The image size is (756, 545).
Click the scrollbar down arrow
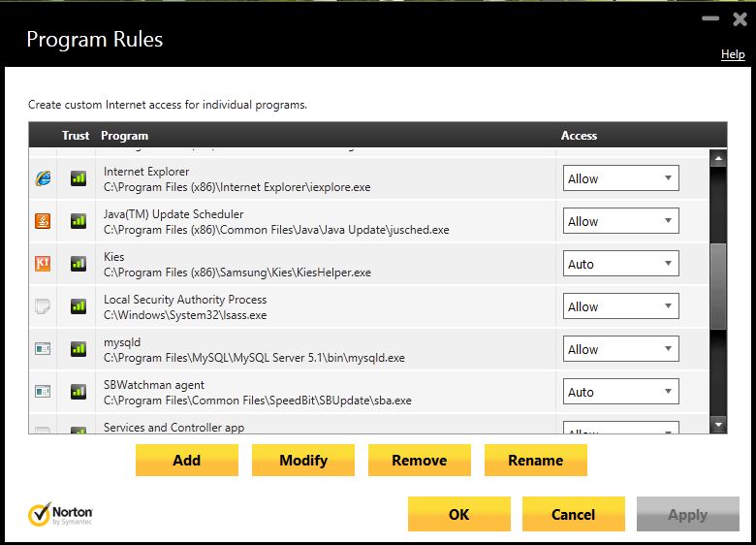coord(718,425)
